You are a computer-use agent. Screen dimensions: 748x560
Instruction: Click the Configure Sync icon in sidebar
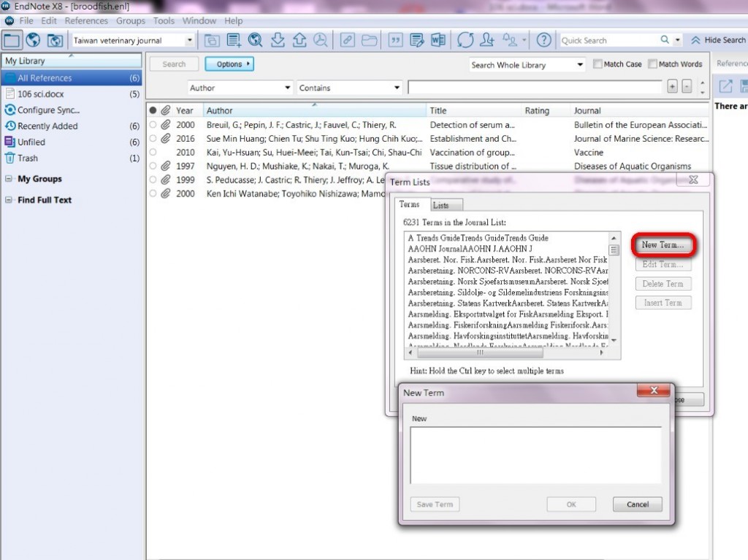tap(10, 110)
